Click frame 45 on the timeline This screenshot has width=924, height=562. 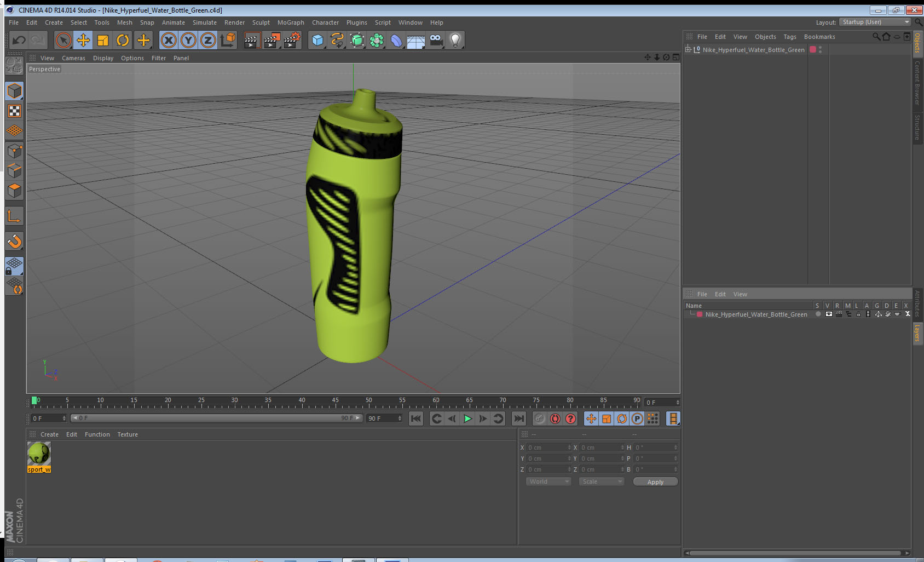pos(335,402)
